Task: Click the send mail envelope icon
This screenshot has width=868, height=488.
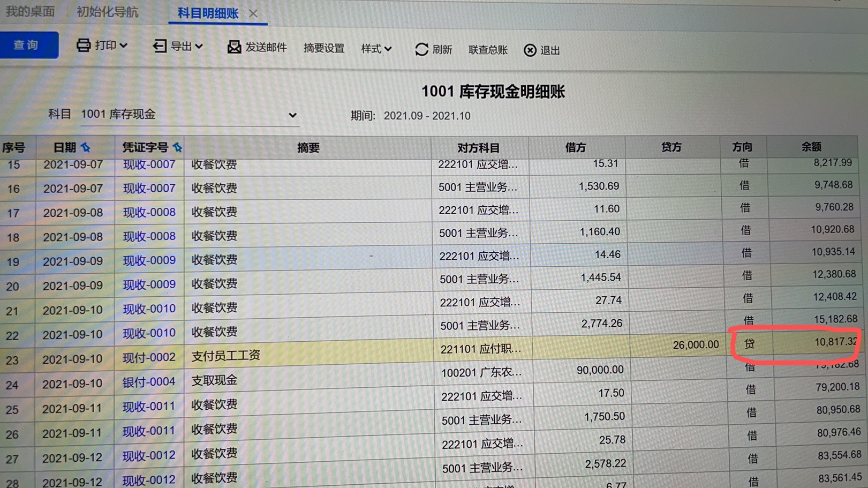Action: [234, 47]
